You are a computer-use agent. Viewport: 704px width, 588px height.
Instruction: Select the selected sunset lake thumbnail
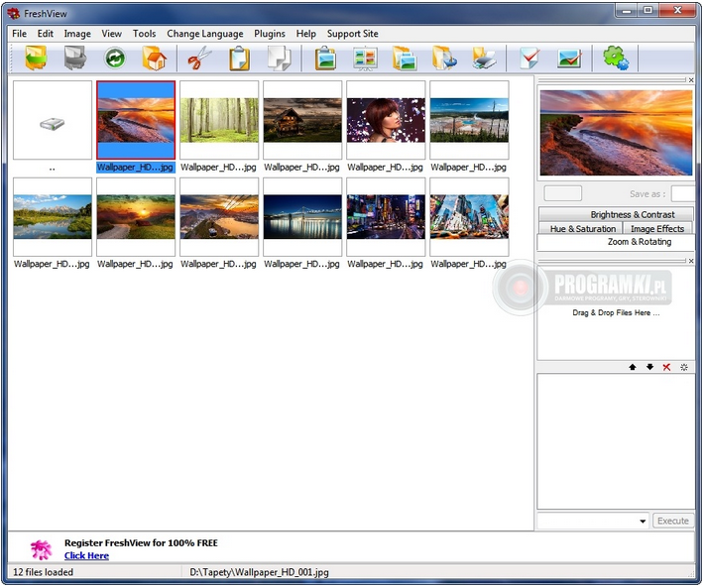click(136, 120)
